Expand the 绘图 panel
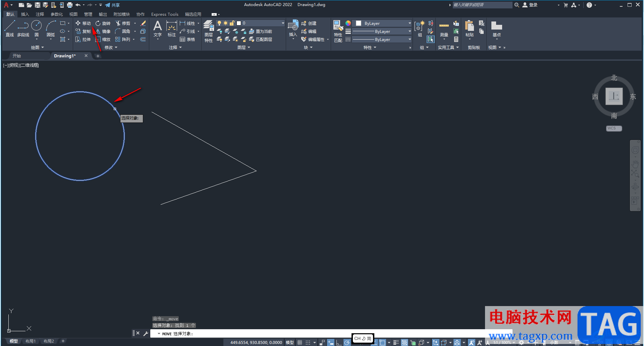This screenshot has width=644, height=346. (x=37, y=48)
